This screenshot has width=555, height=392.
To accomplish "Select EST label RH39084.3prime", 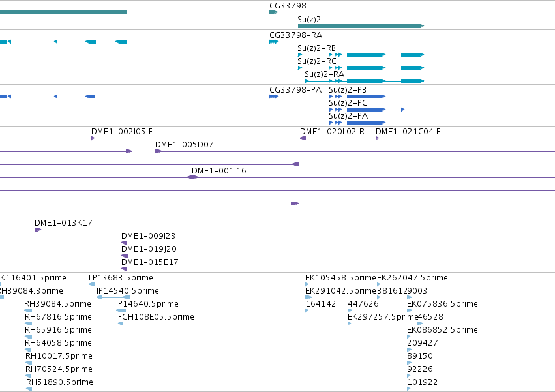I will (x=31, y=291).
